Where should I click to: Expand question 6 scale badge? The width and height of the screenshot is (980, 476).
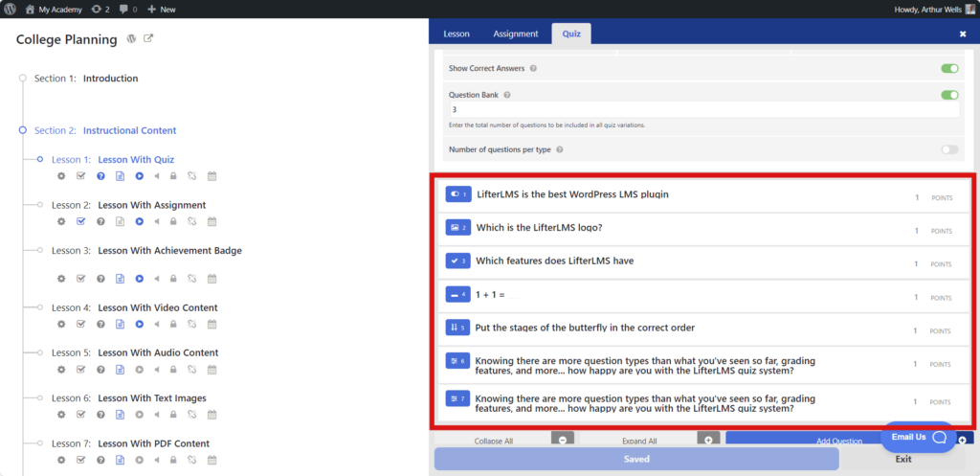point(457,361)
